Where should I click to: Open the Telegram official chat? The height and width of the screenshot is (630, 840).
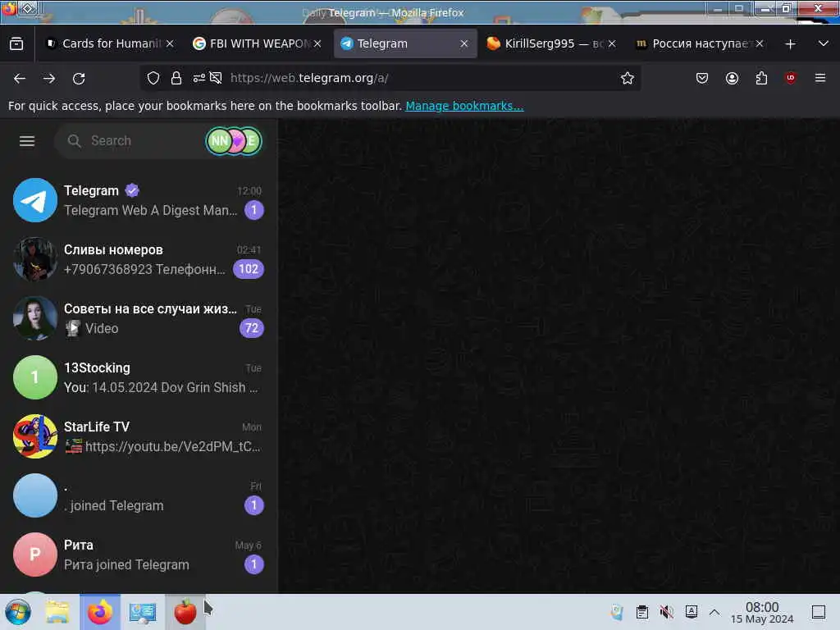pyautogui.click(x=139, y=200)
